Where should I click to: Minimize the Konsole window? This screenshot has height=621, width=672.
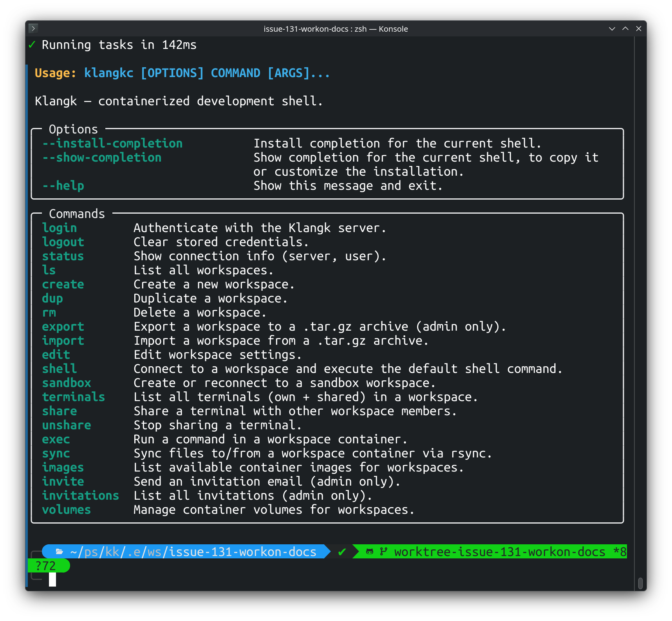[x=612, y=29]
